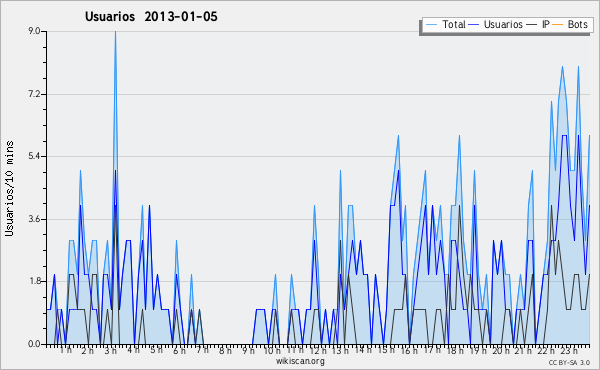
Task: Click the '13 h' x-axis label
Action: click(x=340, y=350)
